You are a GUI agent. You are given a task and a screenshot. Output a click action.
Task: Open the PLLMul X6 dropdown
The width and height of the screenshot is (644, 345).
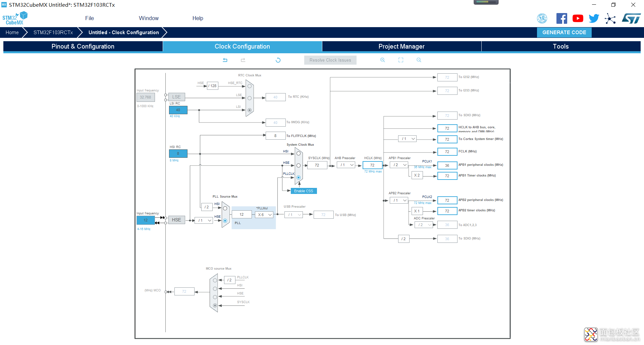click(264, 215)
